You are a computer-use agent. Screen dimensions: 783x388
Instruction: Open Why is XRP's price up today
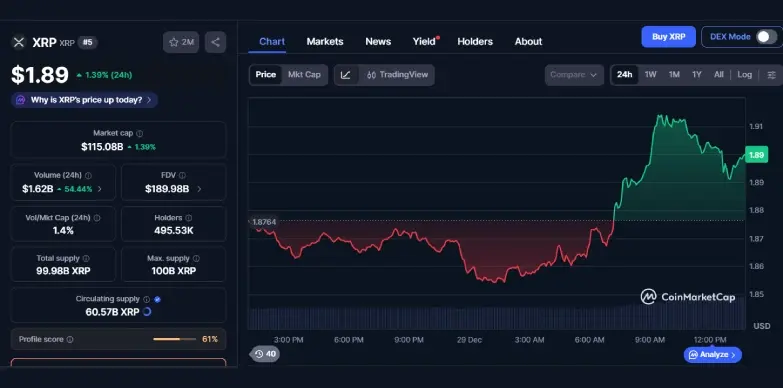[84, 100]
